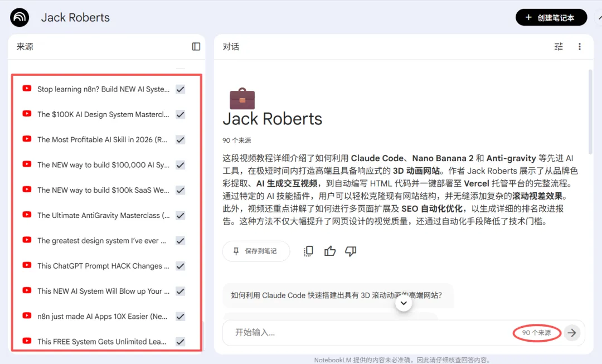The image size is (602, 364).
Task: Open source 'The NEW way to build $100k SaaS We...'
Action: [x=103, y=190]
